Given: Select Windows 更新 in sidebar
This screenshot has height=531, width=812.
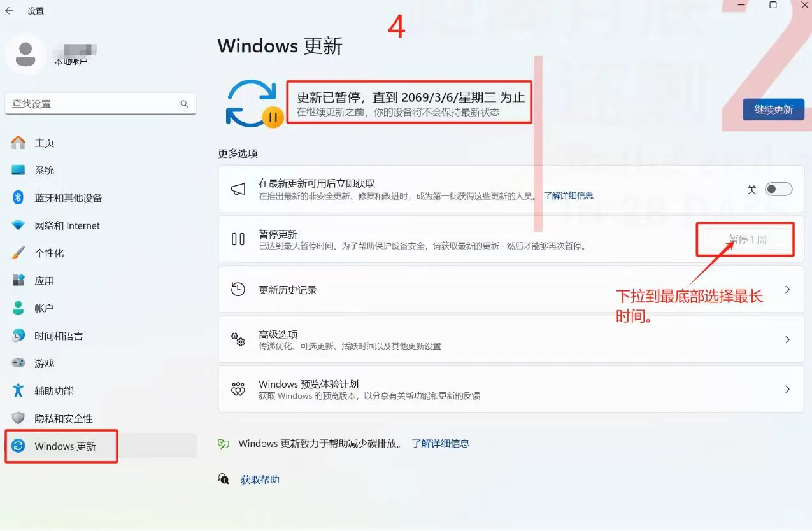Looking at the screenshot, I should pyautogui.click(x=101, y=446).
